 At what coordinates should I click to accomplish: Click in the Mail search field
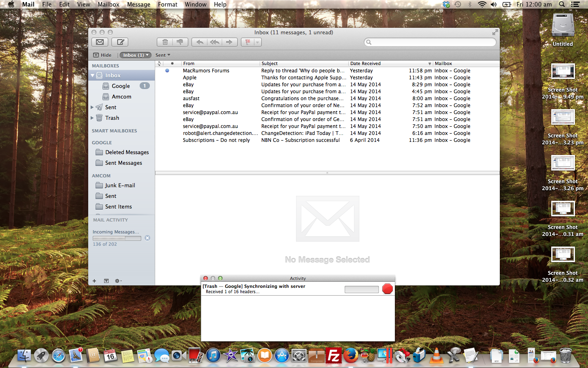[x=430, y=42]
